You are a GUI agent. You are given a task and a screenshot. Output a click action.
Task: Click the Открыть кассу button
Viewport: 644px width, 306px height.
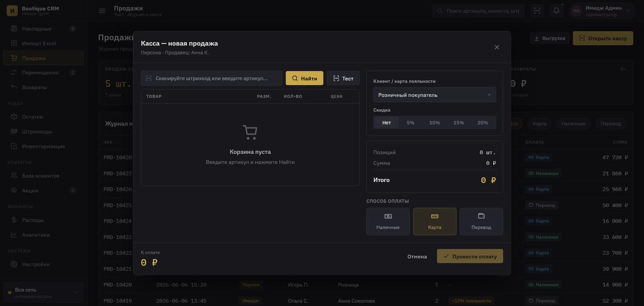point(602,38)
